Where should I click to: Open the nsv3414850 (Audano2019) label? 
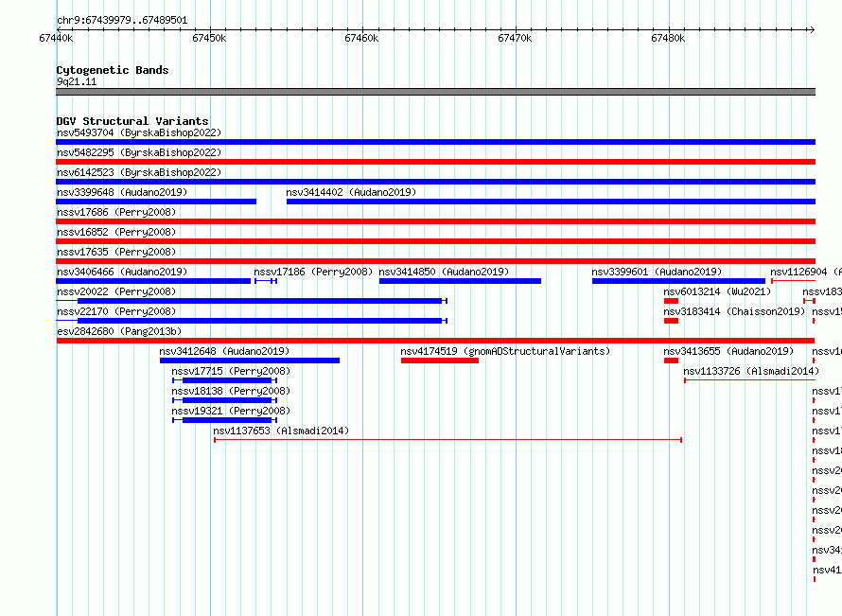click(x=444, y=272)
